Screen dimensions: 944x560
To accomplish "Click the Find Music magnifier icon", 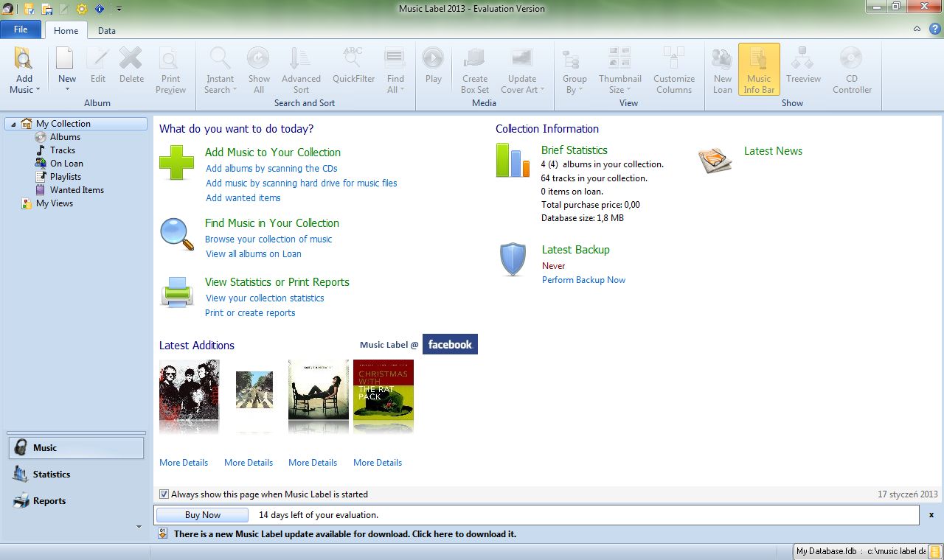I will [177, 234].
